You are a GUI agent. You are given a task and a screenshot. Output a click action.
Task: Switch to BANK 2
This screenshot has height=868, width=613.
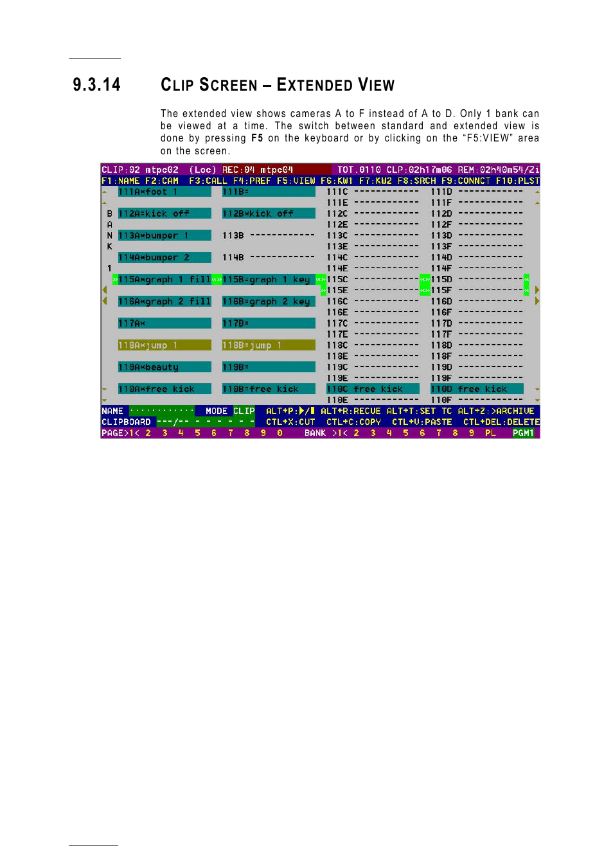[357, 433]
